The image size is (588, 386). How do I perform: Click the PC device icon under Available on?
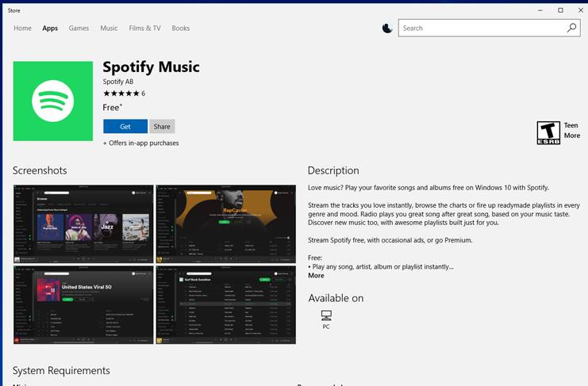[326, 315]
